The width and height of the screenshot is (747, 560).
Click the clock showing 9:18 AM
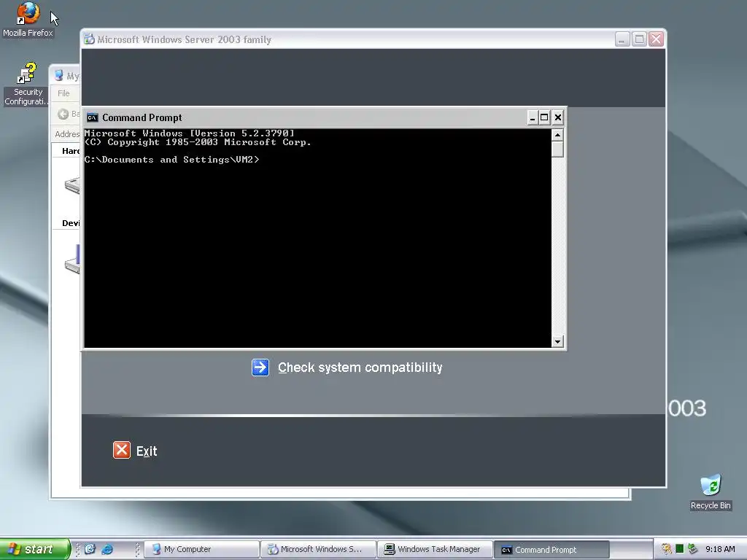coord(720,549)
